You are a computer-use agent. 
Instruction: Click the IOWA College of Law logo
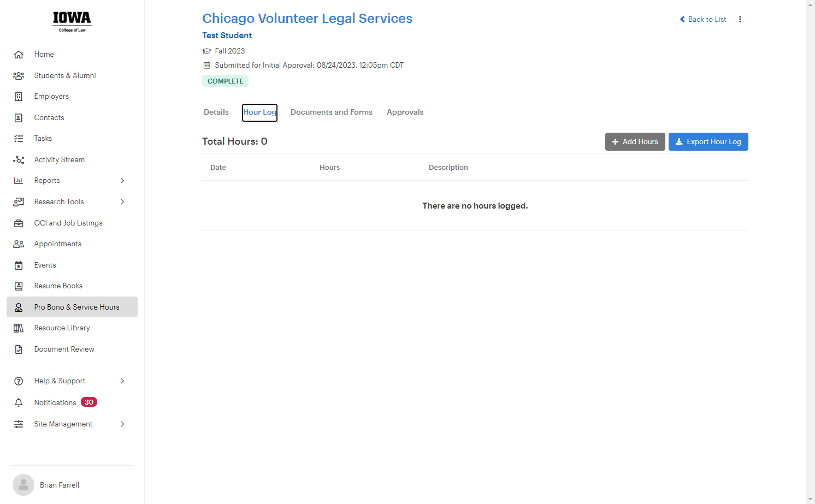(72, 22)
